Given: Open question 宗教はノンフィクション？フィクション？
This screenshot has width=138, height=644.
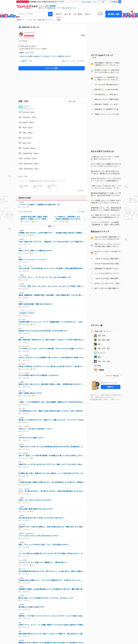Looking at the screenshot, I should [33, 260].
